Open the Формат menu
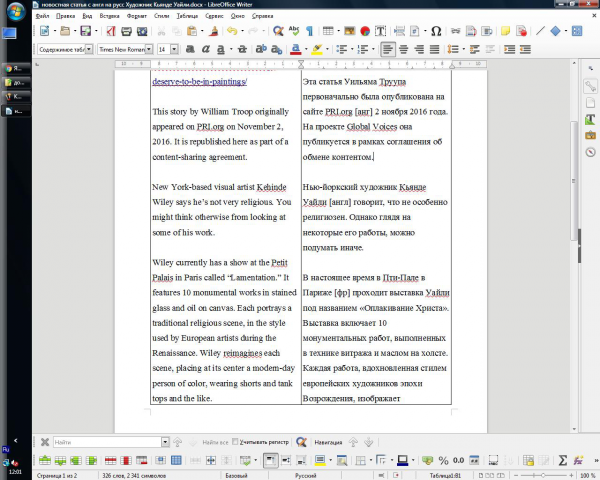The height and width of the screenshot is (480, 600). coord(137,16)
